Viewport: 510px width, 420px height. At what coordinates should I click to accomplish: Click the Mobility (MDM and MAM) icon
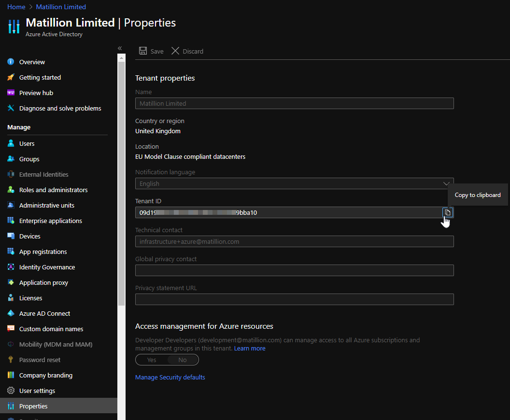(x=11, y=344)
